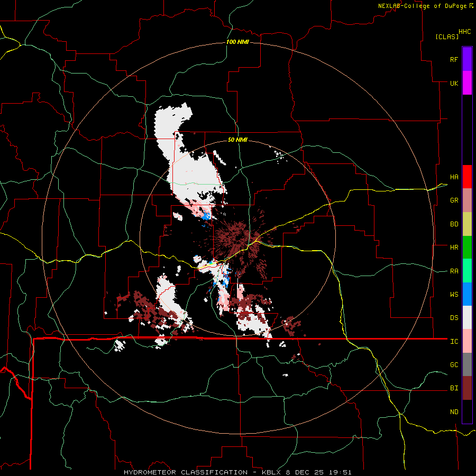The image size is (476, 476).
Task: Select the dusty-pink GR legend swatch
Action: click(x=467, y=200)
